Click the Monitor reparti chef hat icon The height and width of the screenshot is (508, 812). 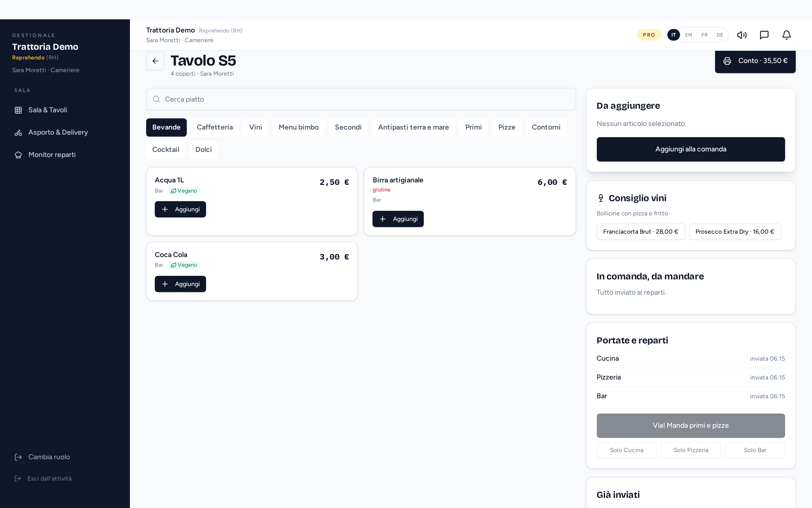(x=18, y=155)
